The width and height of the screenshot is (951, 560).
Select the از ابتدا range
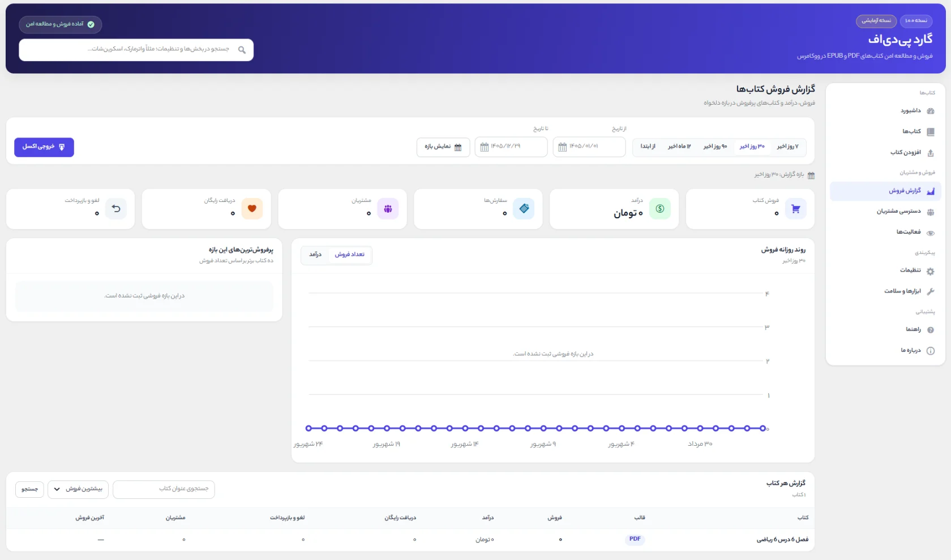point(648,147)
